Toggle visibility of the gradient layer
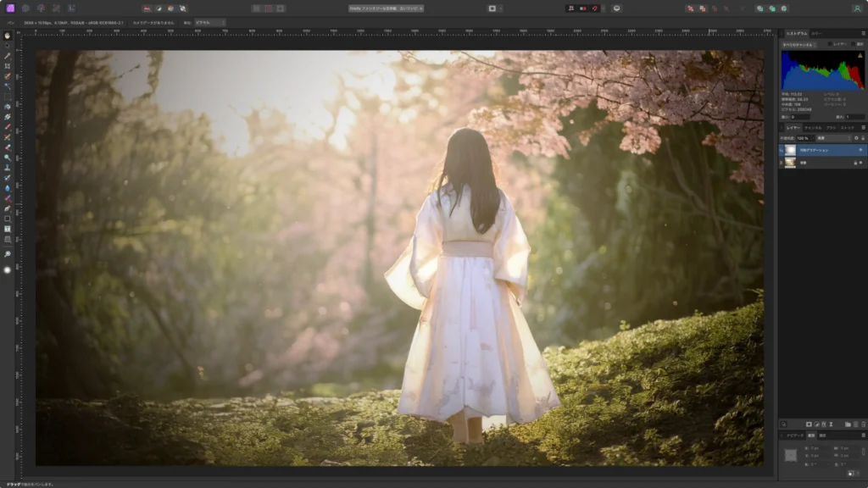Screen dimensions: 868x488 (860, 150)
